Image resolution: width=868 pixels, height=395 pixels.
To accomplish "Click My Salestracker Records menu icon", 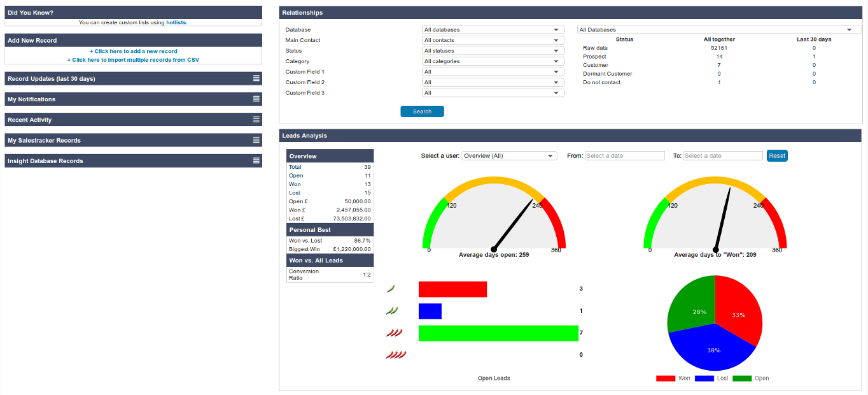I will (256, 140).
